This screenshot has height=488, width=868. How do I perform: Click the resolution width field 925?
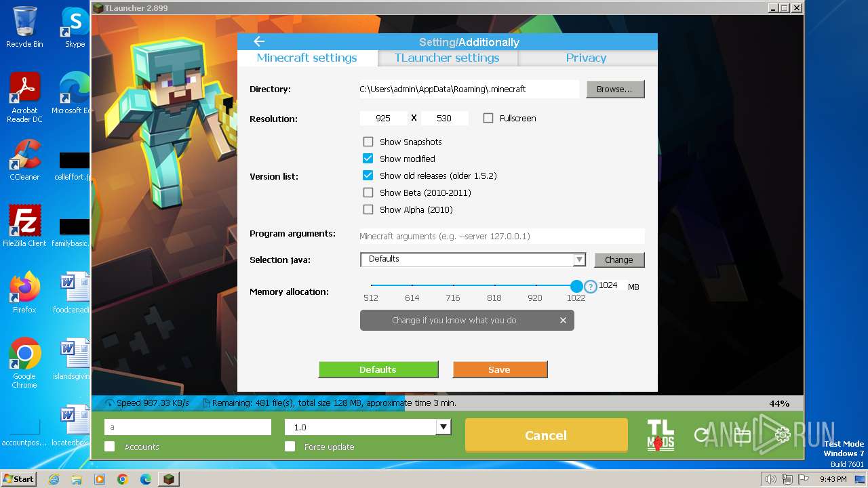[383, 118]
